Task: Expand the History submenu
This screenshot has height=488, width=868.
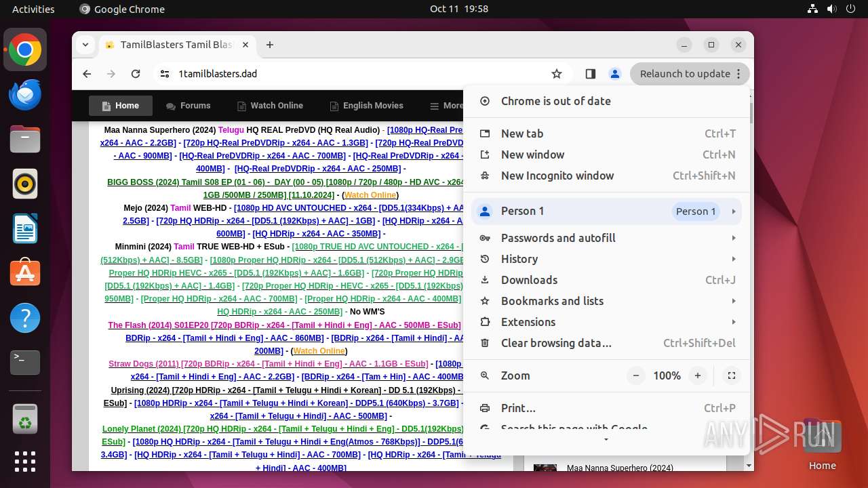Action: 606,259
